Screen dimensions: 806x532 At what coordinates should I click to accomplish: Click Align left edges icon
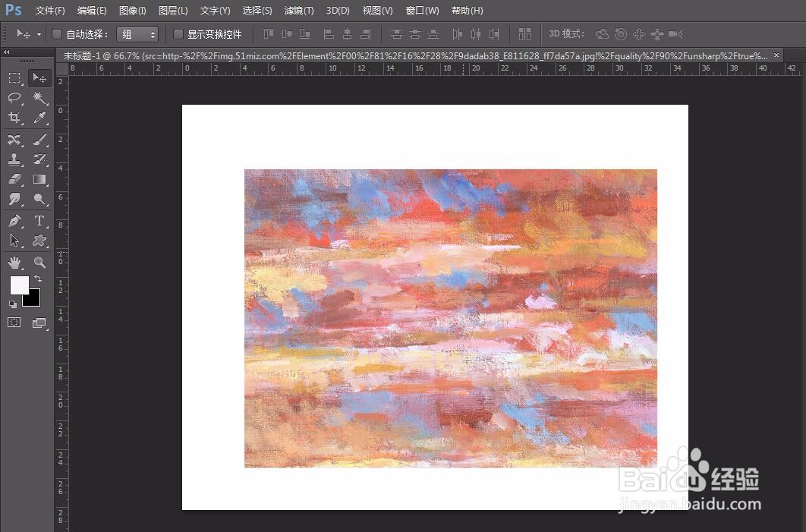329,34
